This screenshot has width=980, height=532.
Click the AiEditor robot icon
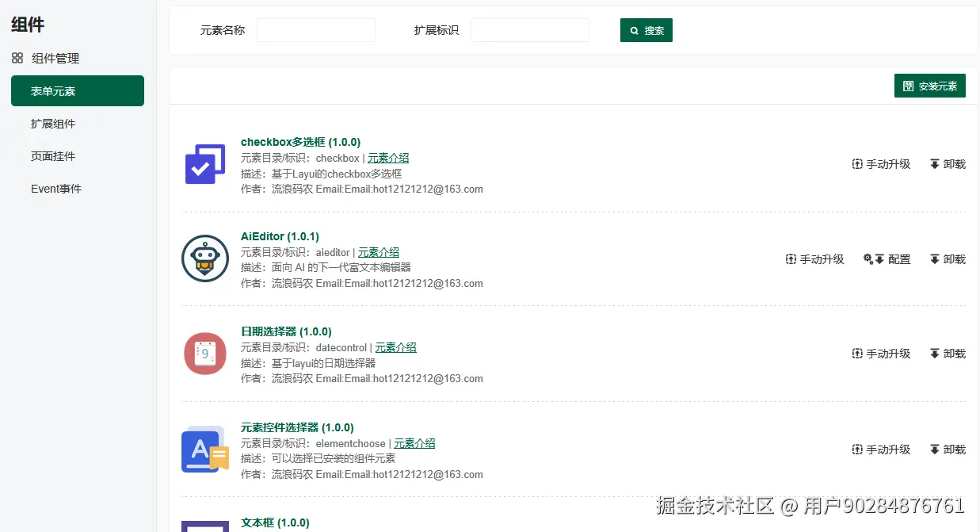pos(204,258)
